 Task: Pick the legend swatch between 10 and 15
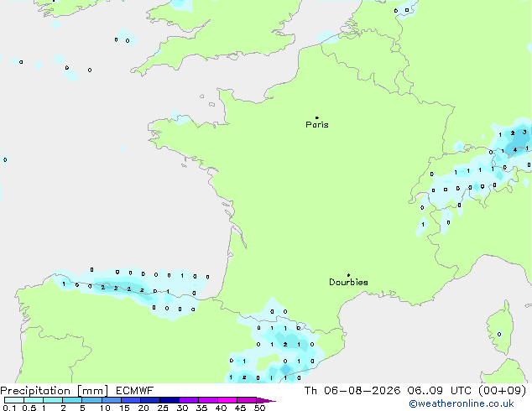point(112,400)
